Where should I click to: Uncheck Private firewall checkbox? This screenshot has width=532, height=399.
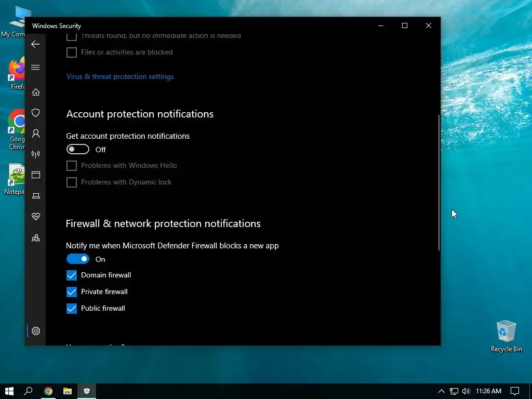tap(72, 292)
